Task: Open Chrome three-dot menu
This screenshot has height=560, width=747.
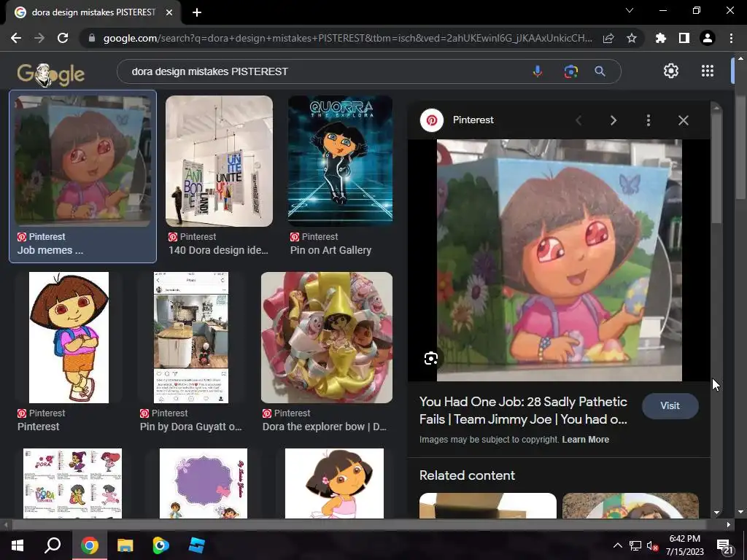Action: pyautogui.click(x=731, y=38)
